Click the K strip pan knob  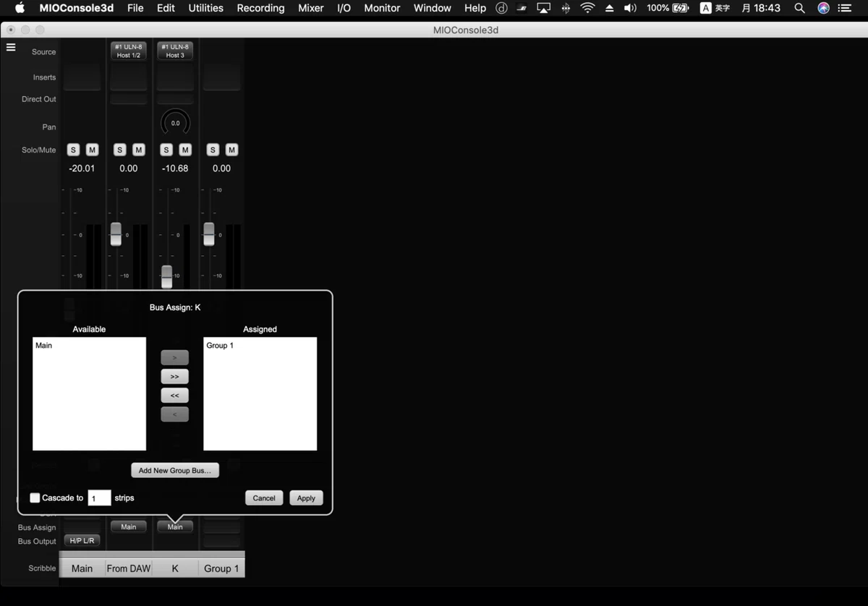[175, 123]
